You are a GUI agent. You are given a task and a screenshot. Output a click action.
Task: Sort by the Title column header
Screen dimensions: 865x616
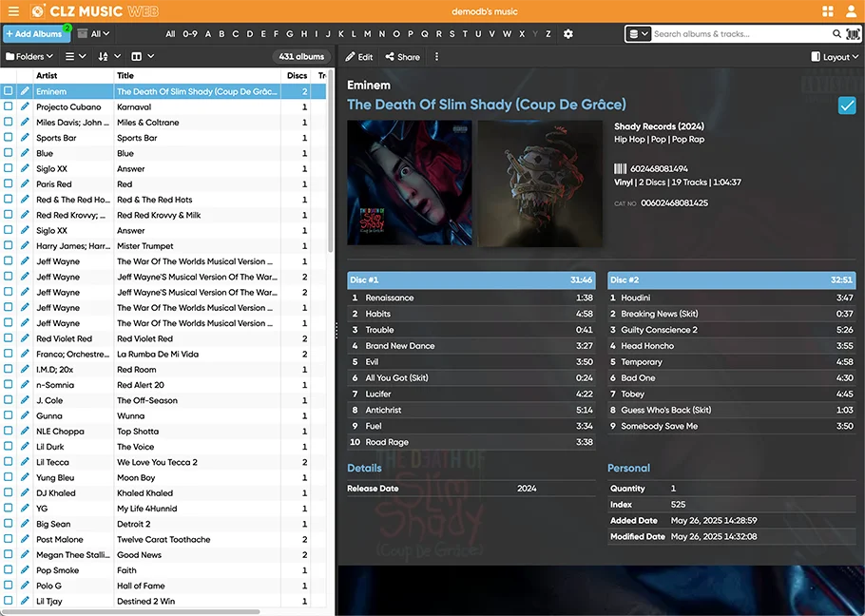[x=197, y=75]
